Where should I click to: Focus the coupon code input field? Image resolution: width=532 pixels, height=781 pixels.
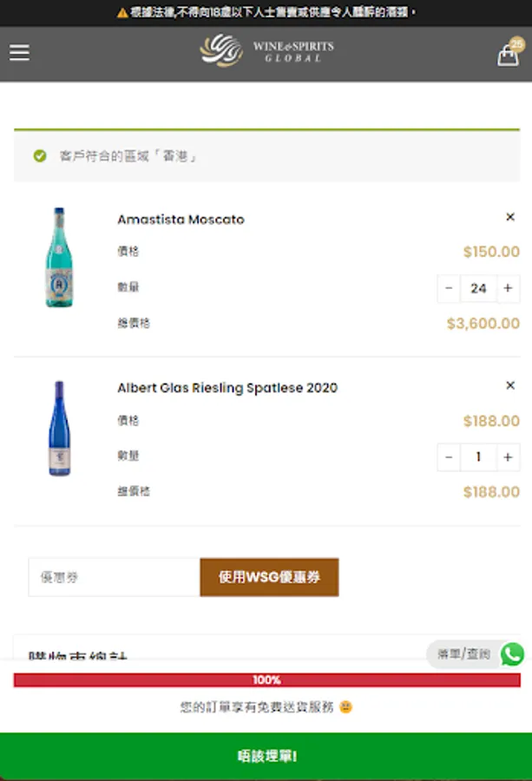pos(114,577)
